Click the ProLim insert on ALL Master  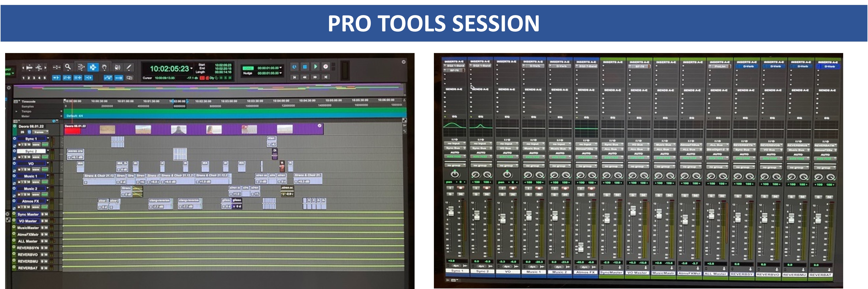[x=720, y=66]
